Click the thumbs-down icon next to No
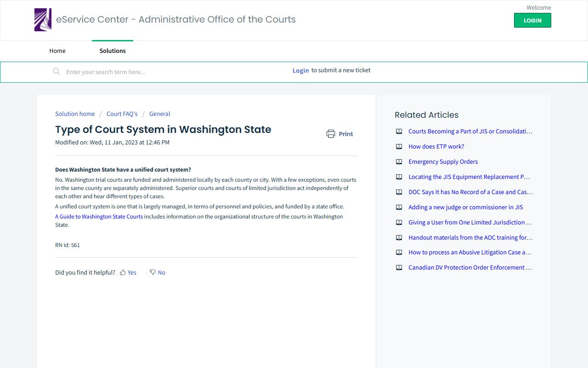This screenshot has width=588, height=368. click(153, 272)
